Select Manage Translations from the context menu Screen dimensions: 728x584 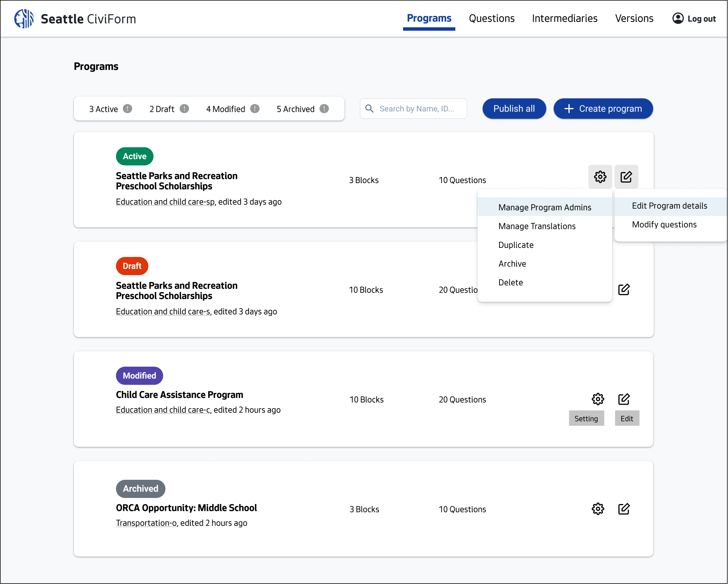[537, 226]
